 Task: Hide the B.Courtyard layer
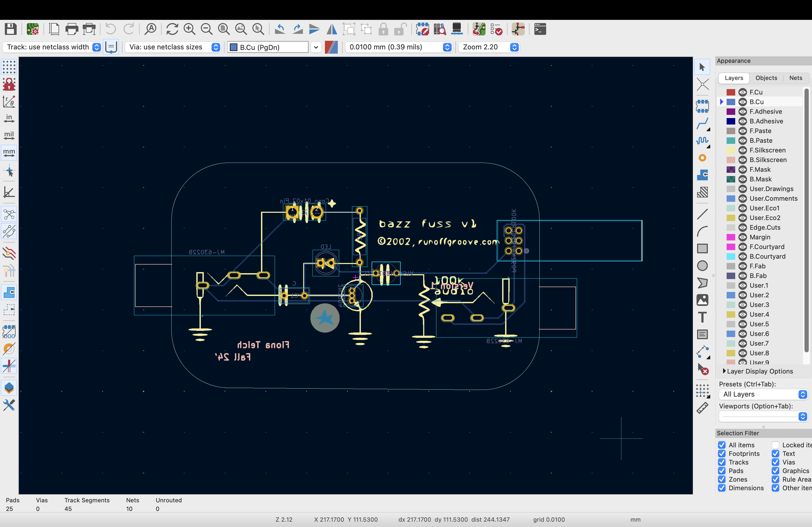[x=742, y=256]
